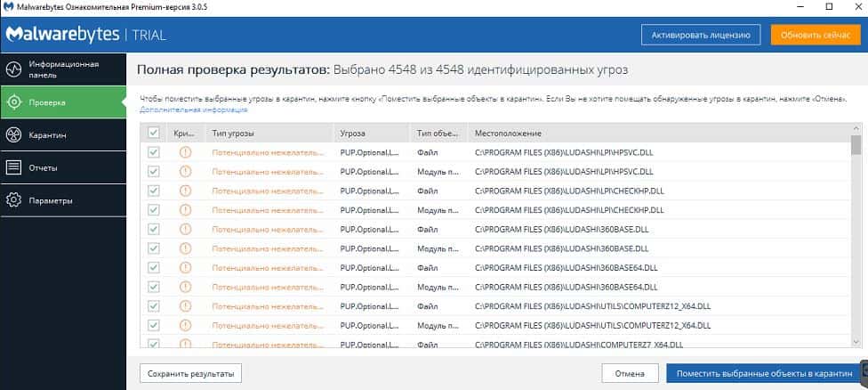Image resolution: width=868 pixels, height=390 pixels.
Task: Click warning icon for first 360BASE.DLL row
Action: point(185,229)
